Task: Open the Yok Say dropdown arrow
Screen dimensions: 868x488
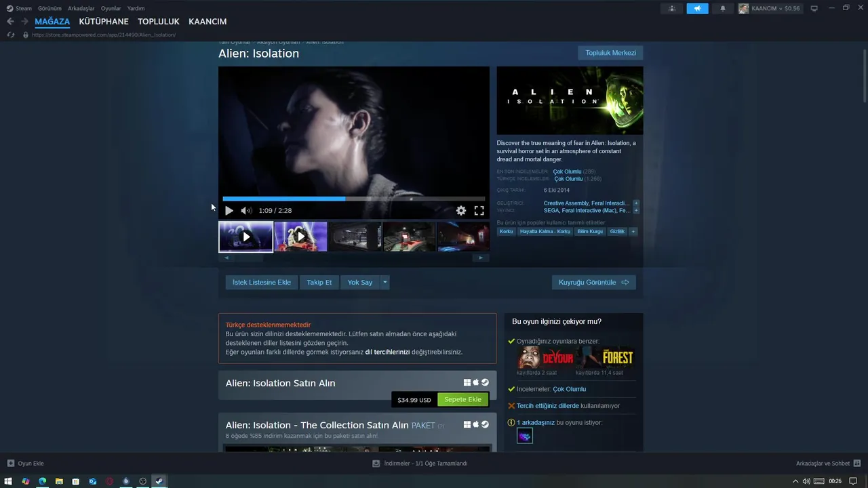Action: point(384,283)
